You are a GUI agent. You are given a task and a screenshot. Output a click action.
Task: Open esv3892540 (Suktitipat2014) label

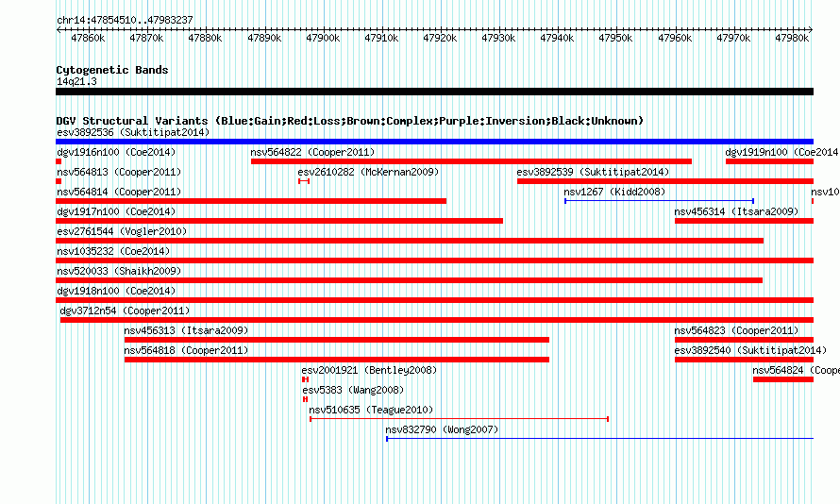(x=750, y=350)
